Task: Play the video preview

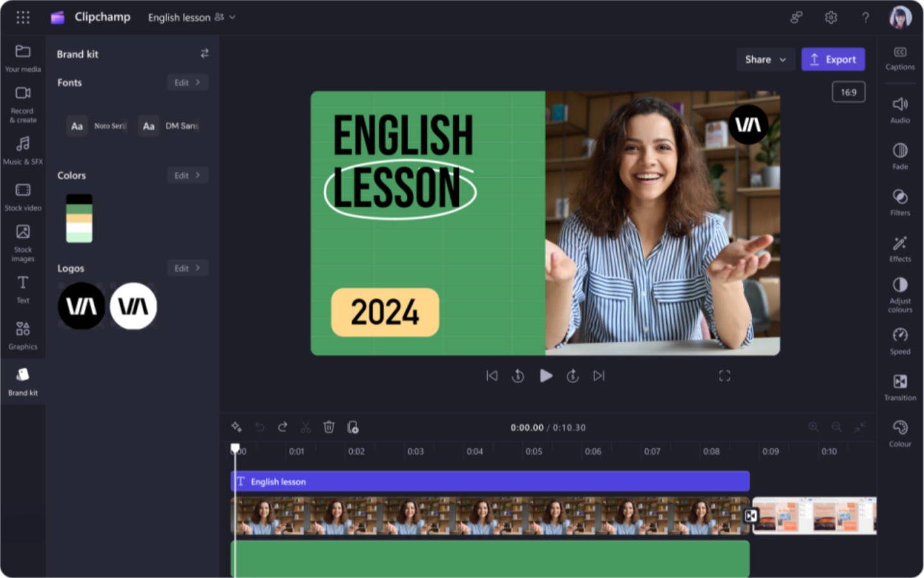Action: pos(546,376)
